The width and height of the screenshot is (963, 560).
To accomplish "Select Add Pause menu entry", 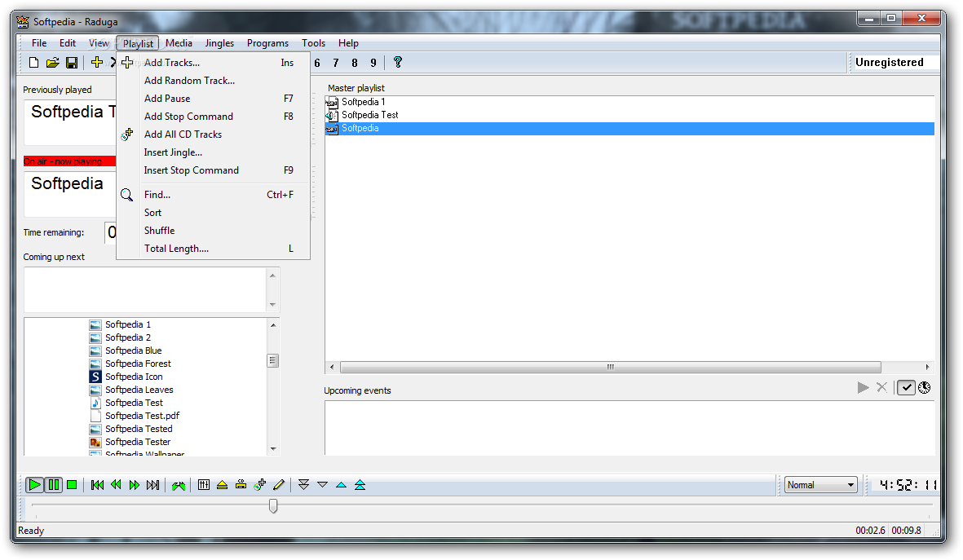I will coord(213,99).
